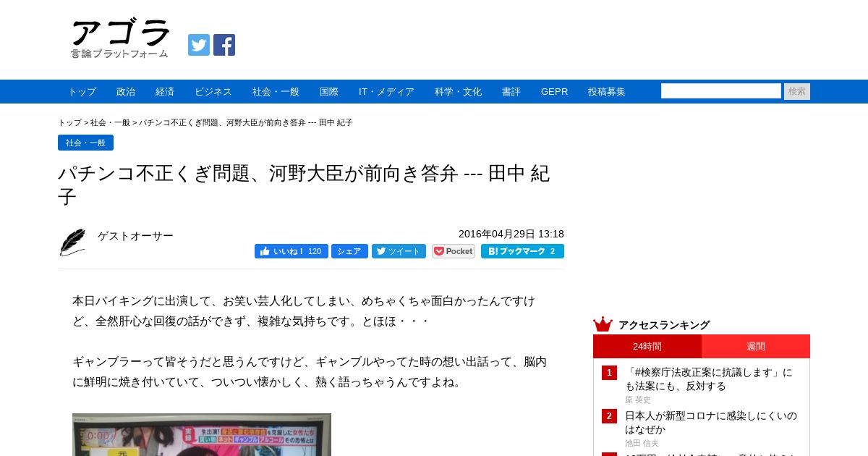Open 社会・一般 in the nav bar
Image resolution: width=868 pixels, height=456 pixels.
pos(276,92)
